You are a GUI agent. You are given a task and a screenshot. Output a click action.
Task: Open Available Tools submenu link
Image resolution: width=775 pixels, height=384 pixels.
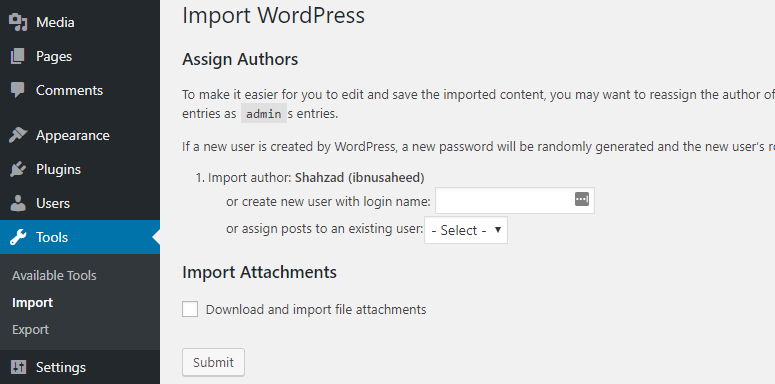(x=54, y=276)
